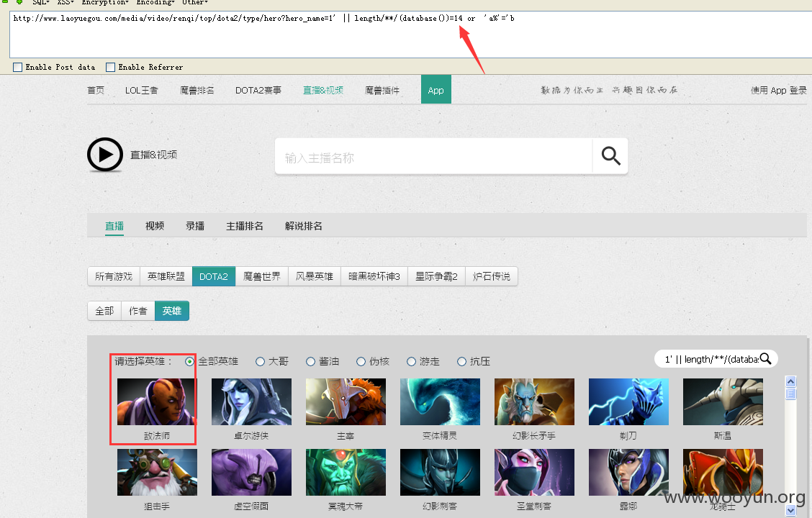Click the large search magnifier icon
Screen dimensions: 812x518
[x=610, y=156]
